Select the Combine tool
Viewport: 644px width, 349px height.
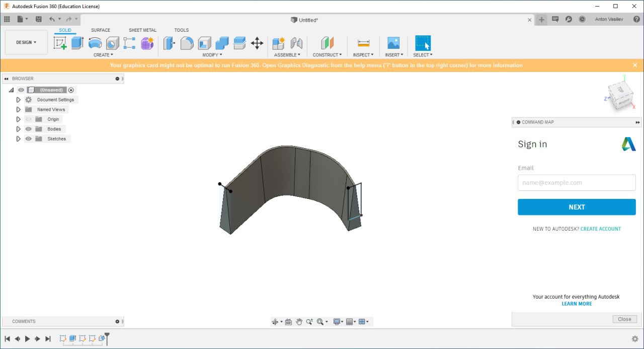click(222, 43)
